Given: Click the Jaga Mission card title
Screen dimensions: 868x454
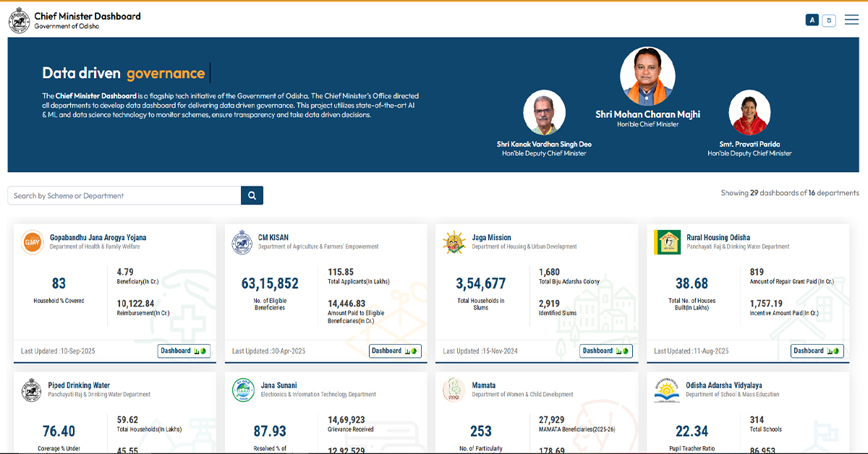Looking at the screenshot, I should (x=492, y=237).
